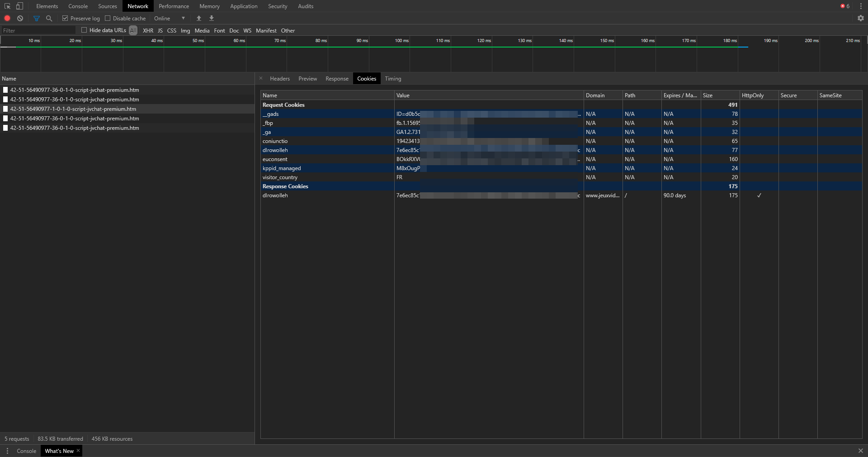Filter requests by Img

[x=185, y=31]
